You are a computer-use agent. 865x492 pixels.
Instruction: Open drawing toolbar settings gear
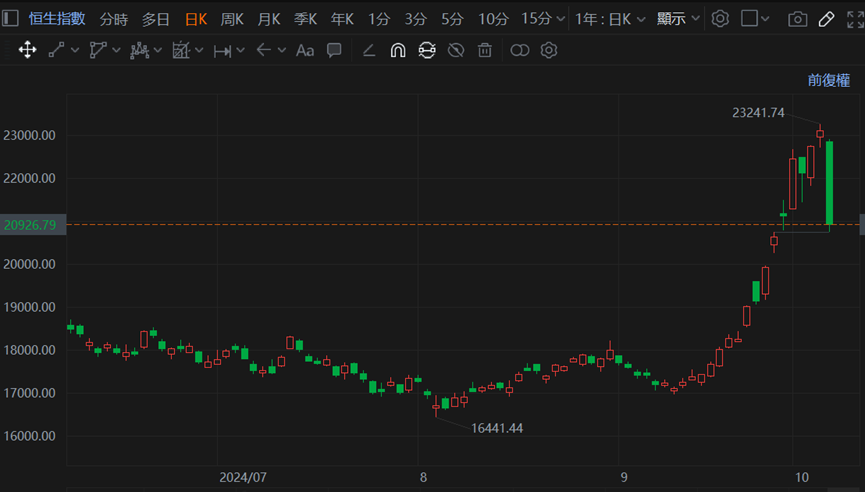[x=548, y=51]
